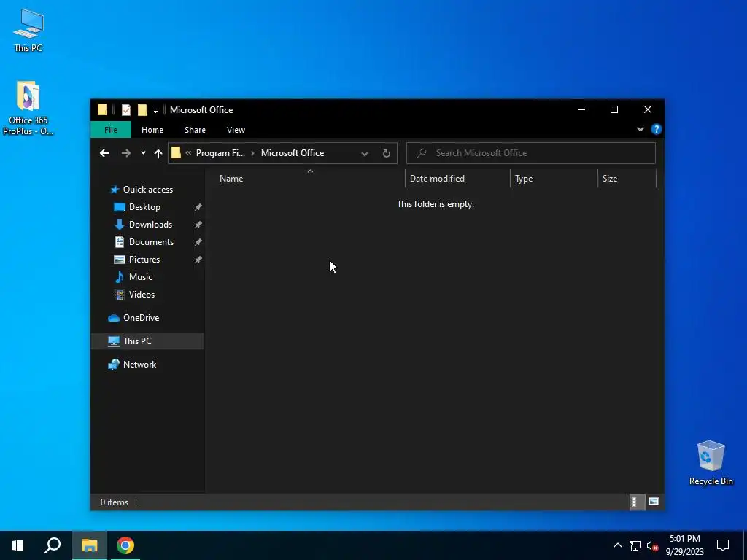Refresh the Microsoft Office folder
This screenshot has height=560, width=747.
click(387, 153)
